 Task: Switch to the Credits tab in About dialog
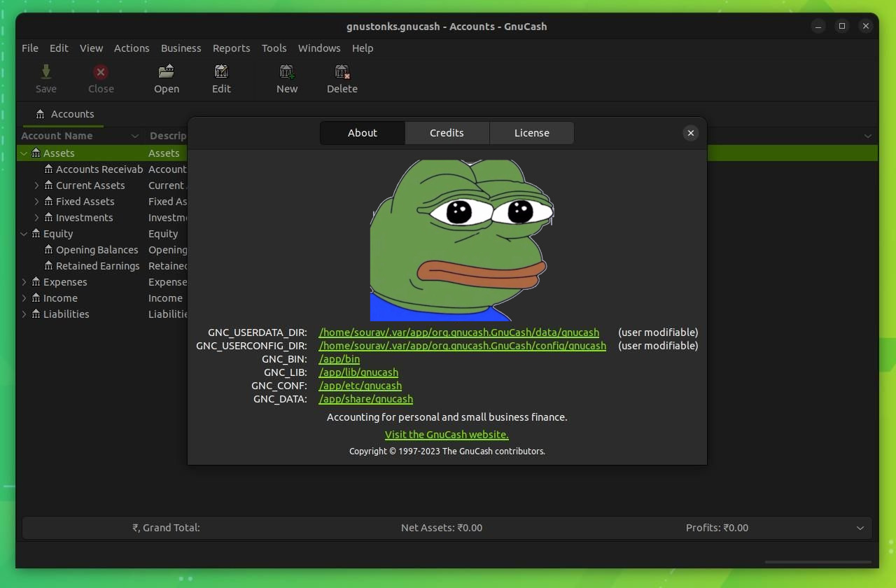point(447,133)
